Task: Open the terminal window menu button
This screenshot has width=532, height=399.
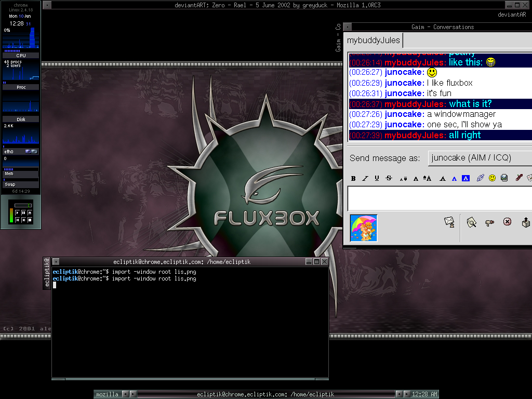Action: (56, 262)
